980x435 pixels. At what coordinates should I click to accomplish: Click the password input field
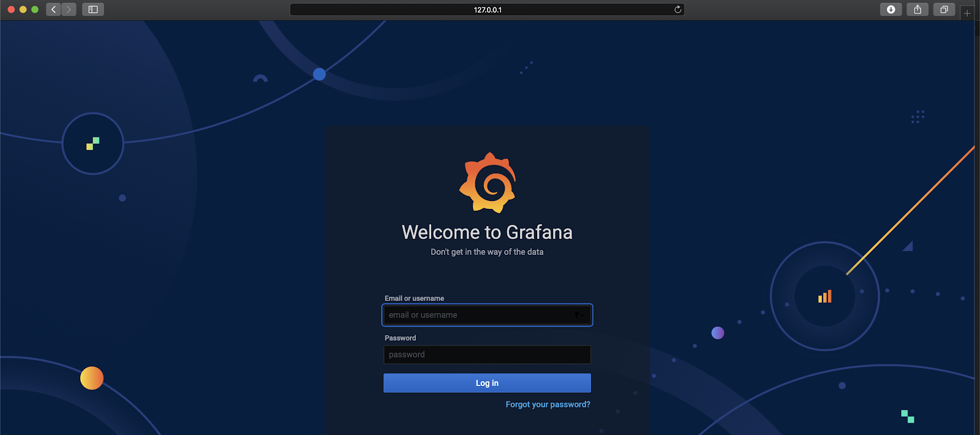487,355
